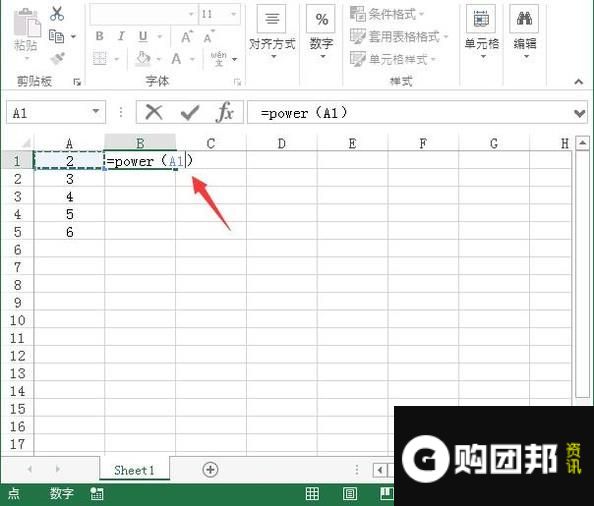
Task: Toggle Italic formatting button
Action: click(x=121, y=36)
